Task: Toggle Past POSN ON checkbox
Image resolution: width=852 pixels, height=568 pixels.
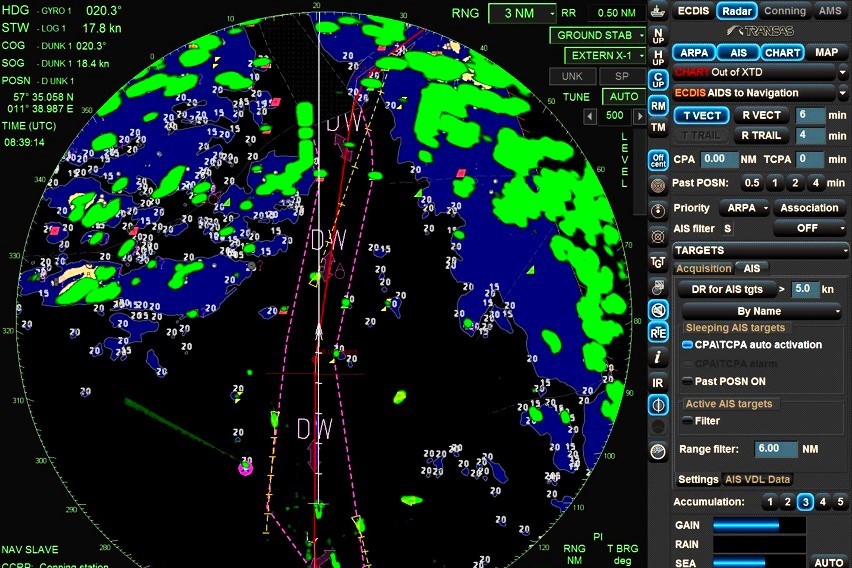Action: pos(688,382)
